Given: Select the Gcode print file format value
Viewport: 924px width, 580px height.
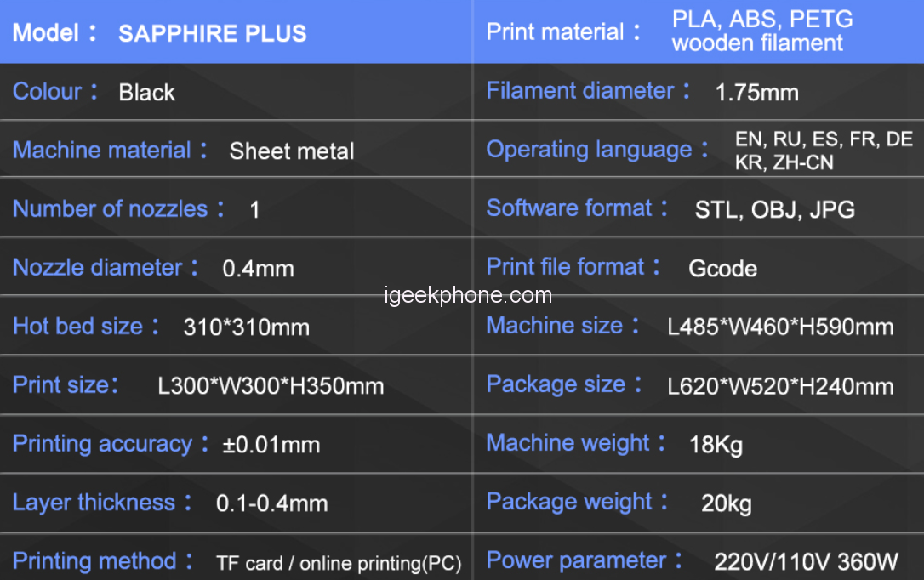Looking at the screenshot, I should click(722, 269).
